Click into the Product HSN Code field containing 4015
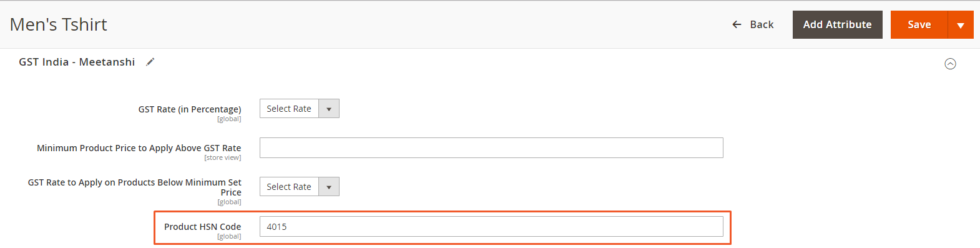 pyautogui.click(x=491, y=227)
